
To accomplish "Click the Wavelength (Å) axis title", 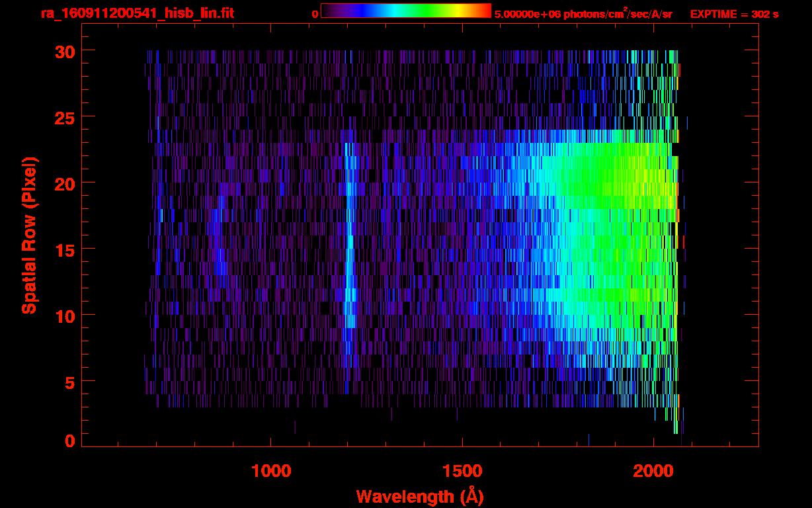I will pos(420,496).
